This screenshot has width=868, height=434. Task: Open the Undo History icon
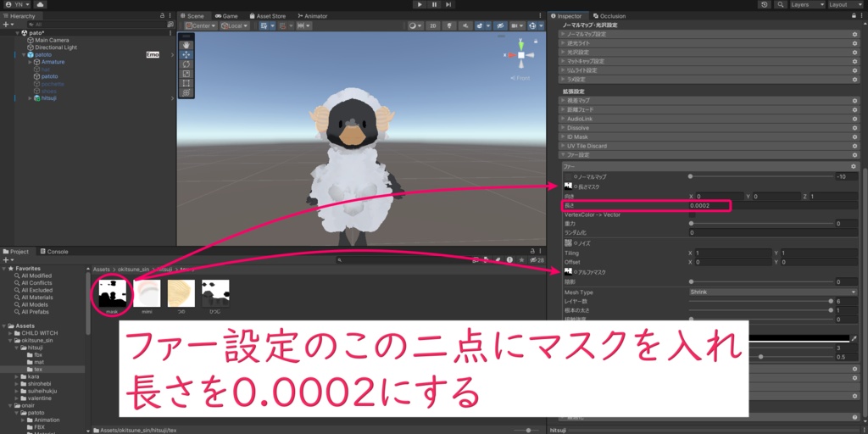[x=765, y=4]
